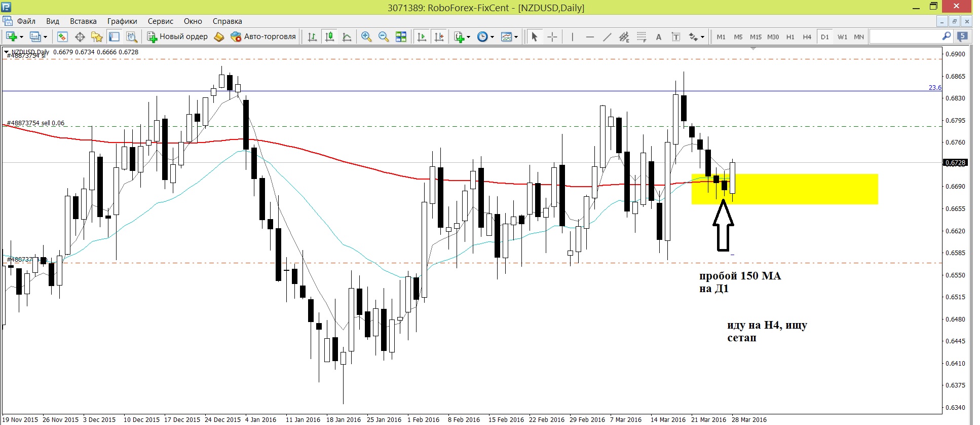Click the chart shift marker triangle
The height and width of the screenshot is (425, 980).
pos(753,49)
